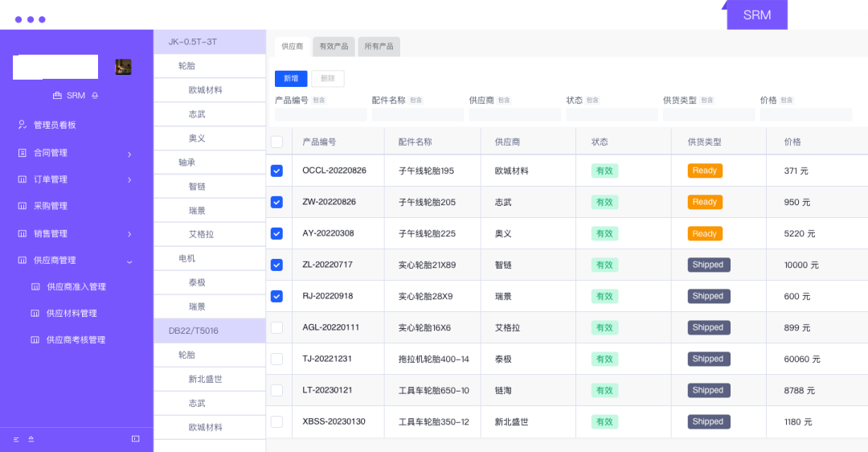Image resolution: width=868 pixels, height=452 pixels.
Task: Switch to the 有效产品 tab
Action: click(x=334, y=47)
